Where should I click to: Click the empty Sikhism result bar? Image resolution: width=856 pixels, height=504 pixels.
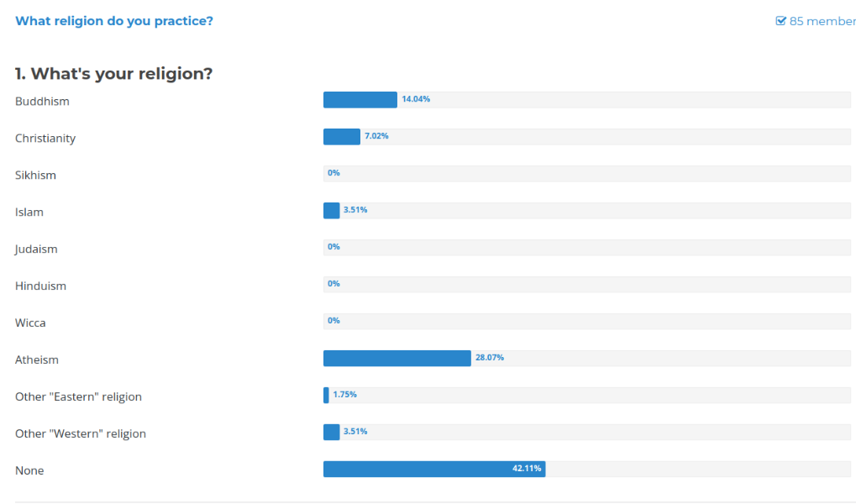pos(586,174)
